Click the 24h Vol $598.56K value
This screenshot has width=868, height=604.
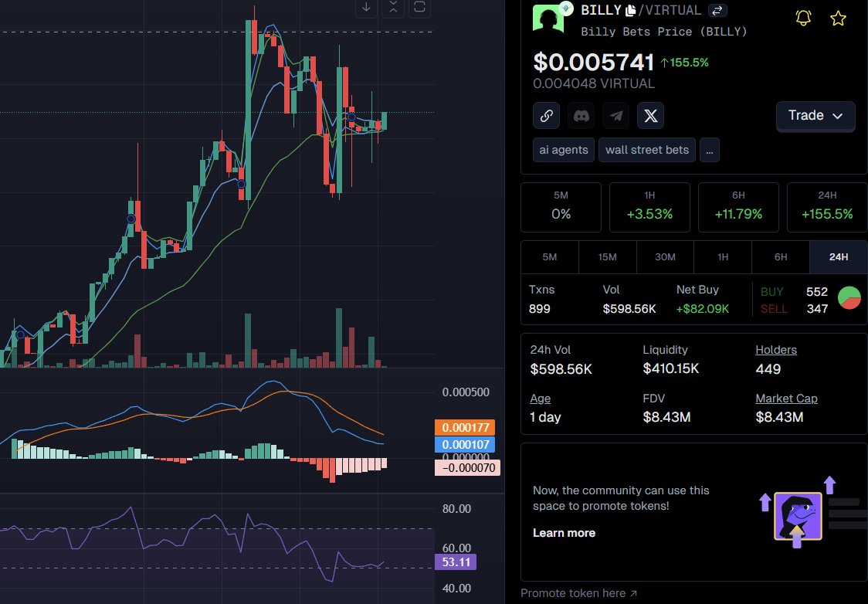tap(561, 368)
